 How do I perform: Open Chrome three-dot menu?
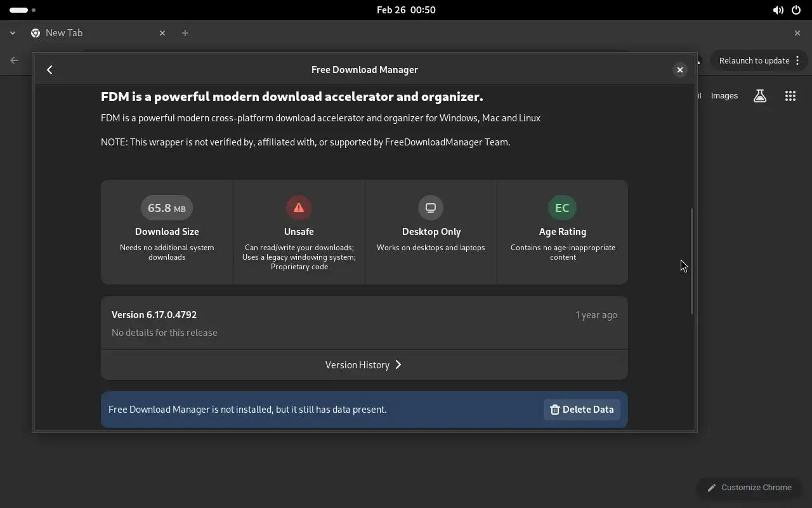797,61
